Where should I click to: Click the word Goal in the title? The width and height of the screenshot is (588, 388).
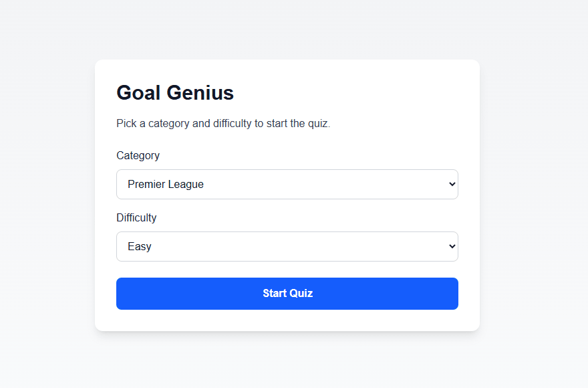click(138, 92)
